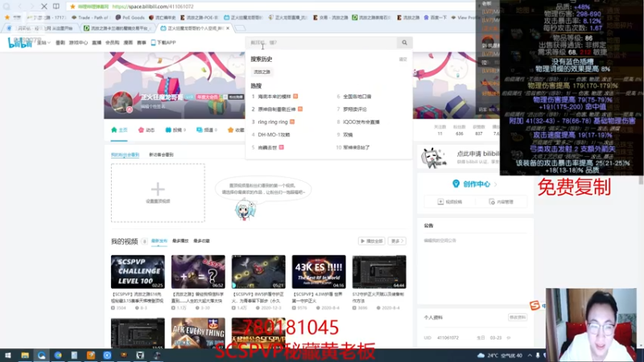Open 会员购 in the header
Viewport: 644px width, 362px height.
(112, 43)
